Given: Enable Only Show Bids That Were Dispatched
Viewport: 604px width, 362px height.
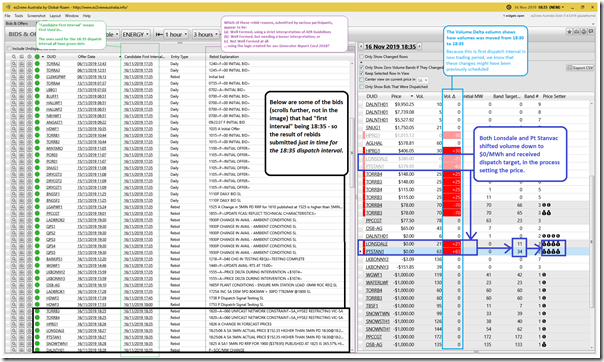Looking at the screenshot, I should [x=361, y=87].
